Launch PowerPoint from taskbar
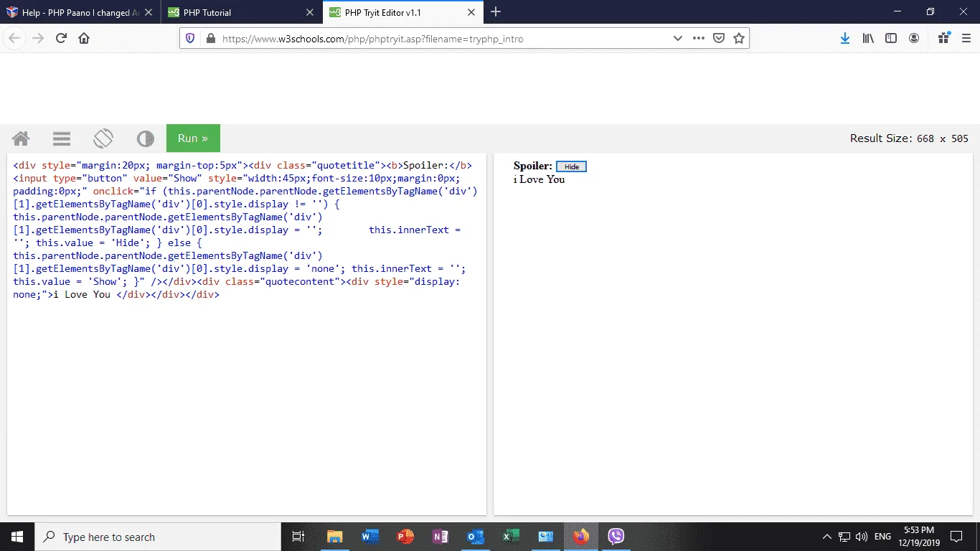 pyautogui.click(x=405, y=537)
